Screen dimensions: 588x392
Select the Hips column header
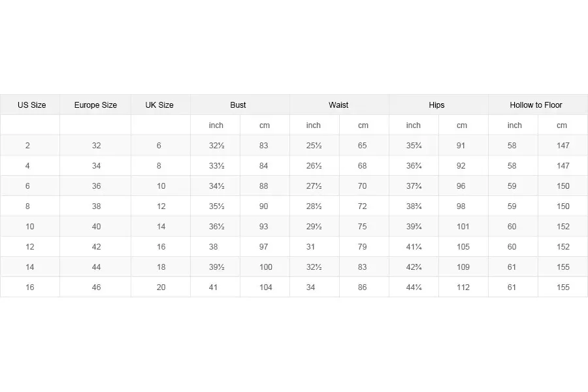tap(437, 105)
